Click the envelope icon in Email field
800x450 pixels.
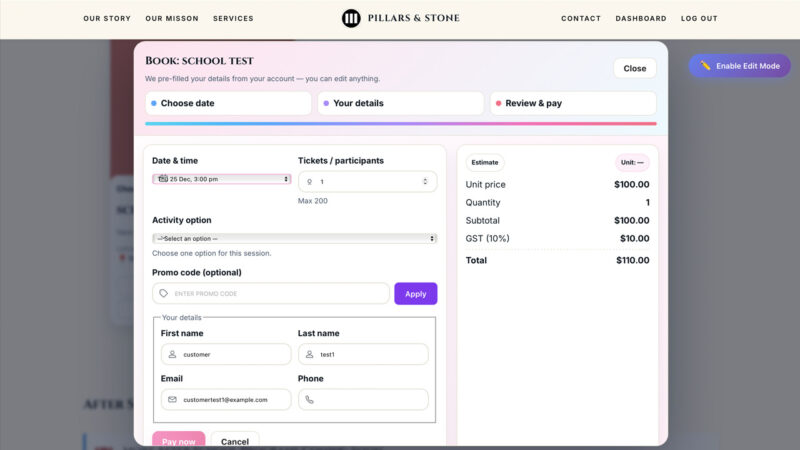coord(172,399)
